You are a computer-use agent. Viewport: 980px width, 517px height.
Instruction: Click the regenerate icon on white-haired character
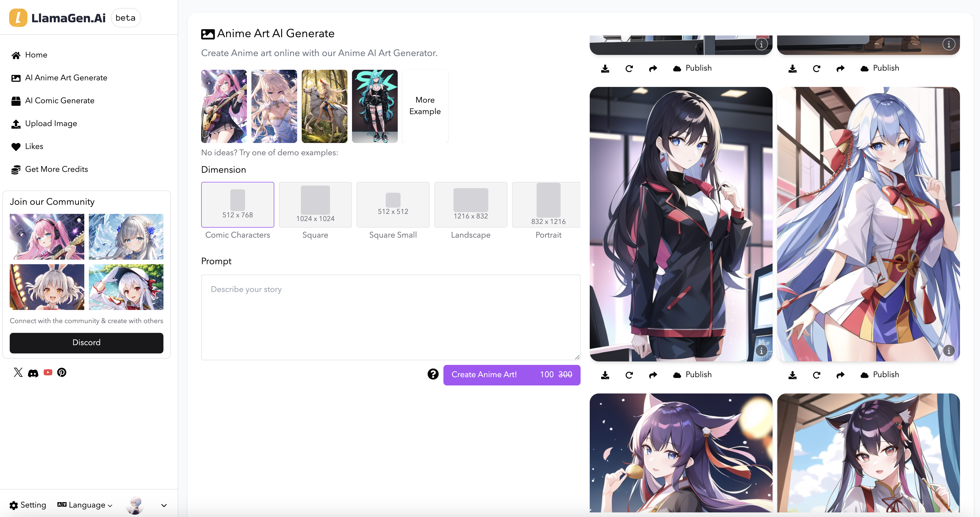click(817, 375)
